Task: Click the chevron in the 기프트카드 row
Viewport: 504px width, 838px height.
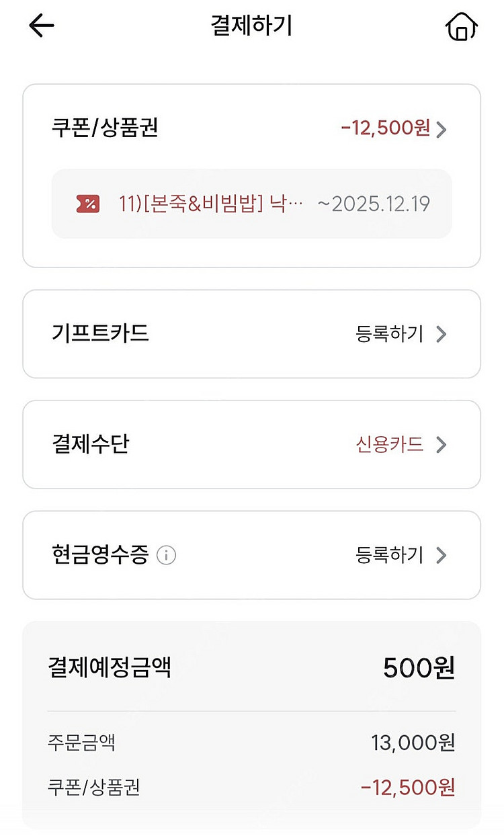Action: pos(441,334)
